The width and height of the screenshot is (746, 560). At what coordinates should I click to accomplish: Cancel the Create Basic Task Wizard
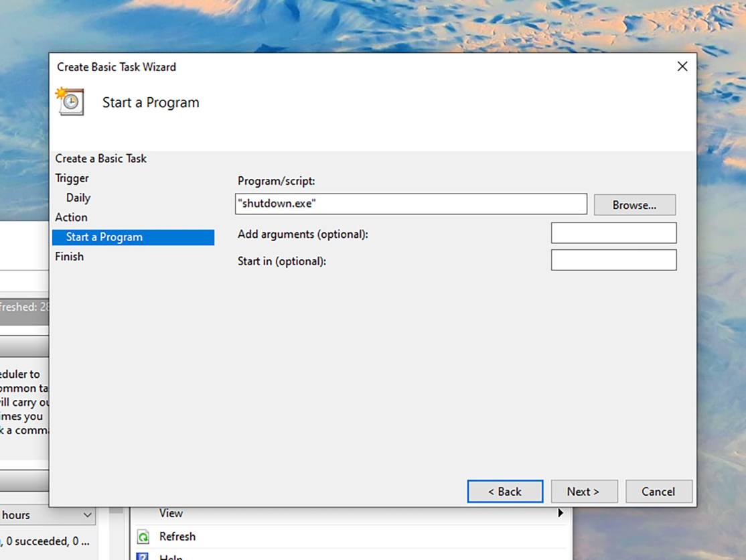pos(658,491)
